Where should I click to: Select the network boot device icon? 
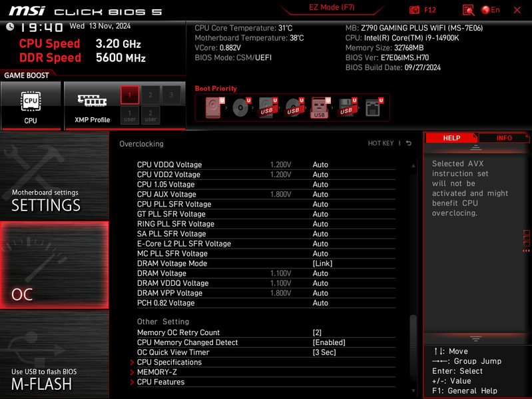coord(374,107)
